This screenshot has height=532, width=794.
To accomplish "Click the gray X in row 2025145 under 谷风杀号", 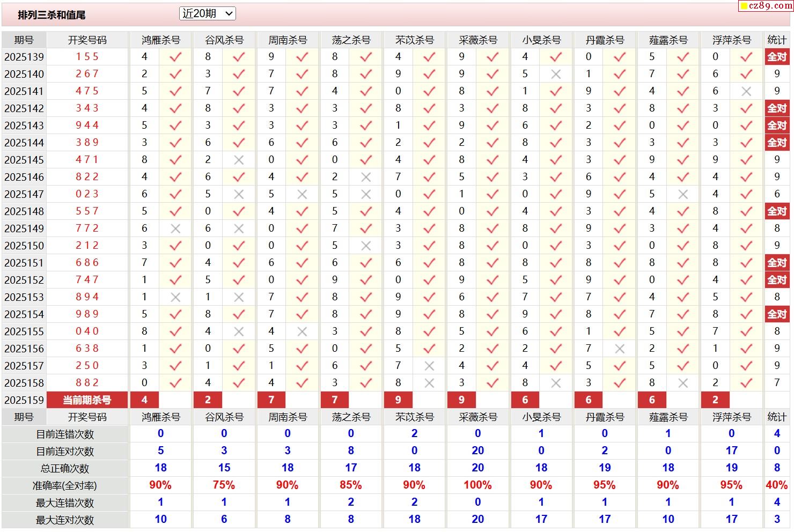I will 239,160.
